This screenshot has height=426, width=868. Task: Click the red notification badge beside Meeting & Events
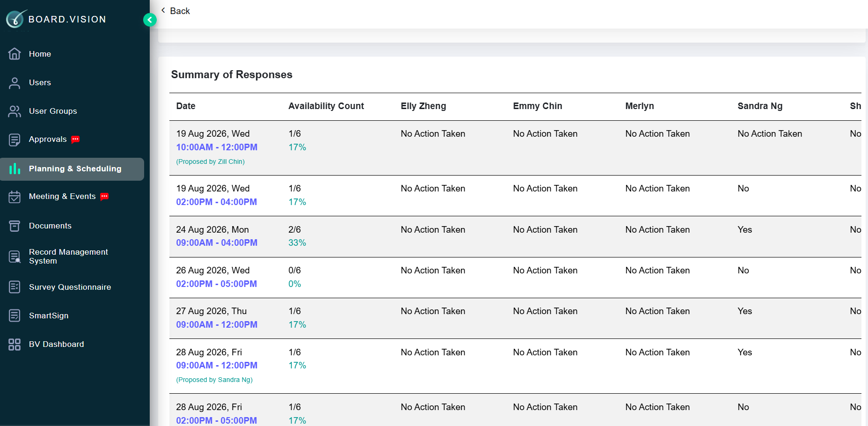point(104,197)
